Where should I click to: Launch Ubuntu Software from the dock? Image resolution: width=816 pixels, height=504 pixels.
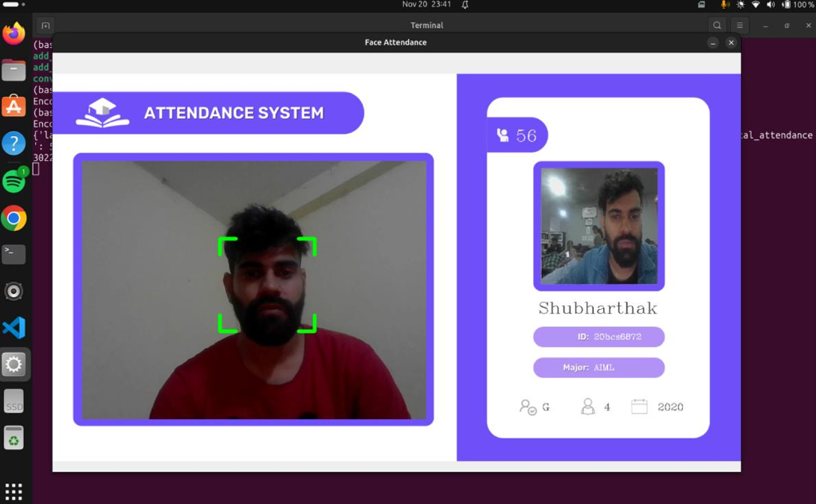click(14, 106)
